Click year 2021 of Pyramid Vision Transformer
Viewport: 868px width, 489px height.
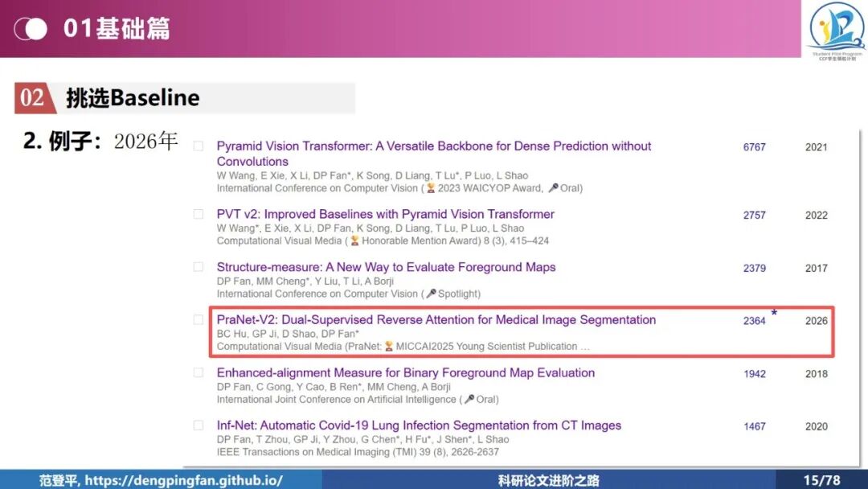816,147
